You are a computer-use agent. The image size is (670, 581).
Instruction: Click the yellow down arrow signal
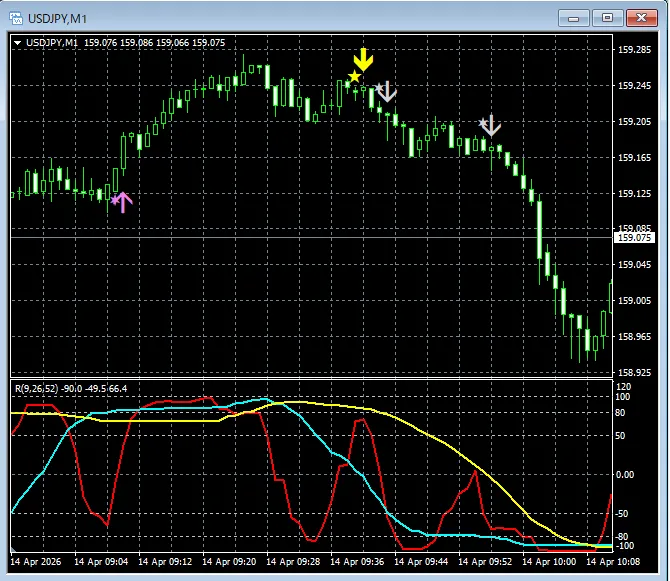pos(363,59)
